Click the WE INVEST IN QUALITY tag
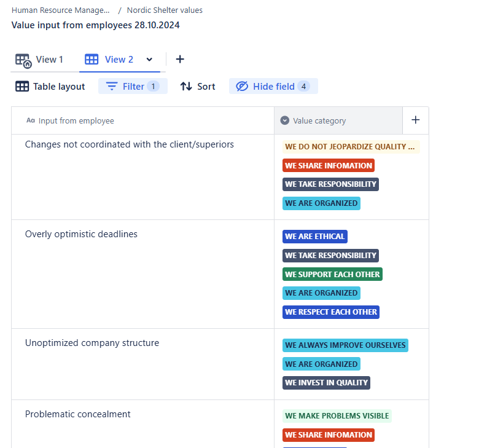This screenshot has height=448, width=487. [x=326, y=383]
